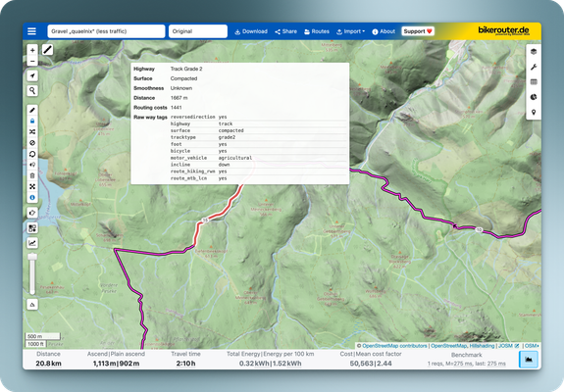Screen dimensions: 564x392
Task: Click the bikerouter.de logo
Action: click(x=503, y=31)
